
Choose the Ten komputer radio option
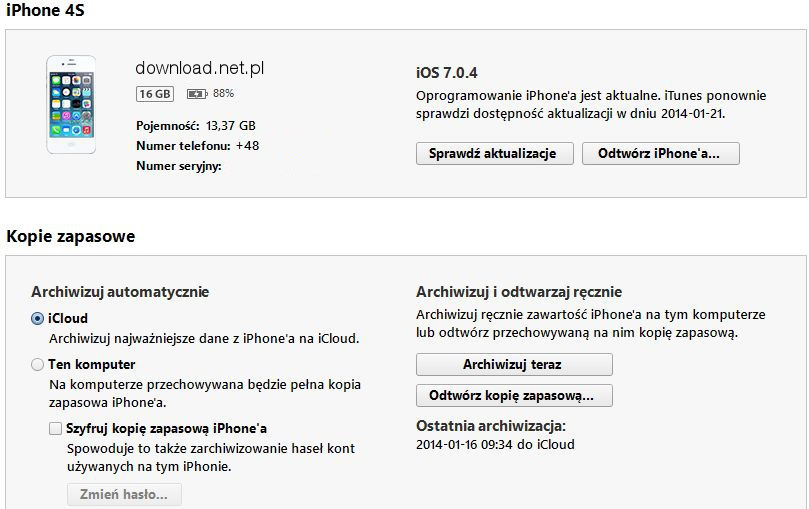[37, 365]
